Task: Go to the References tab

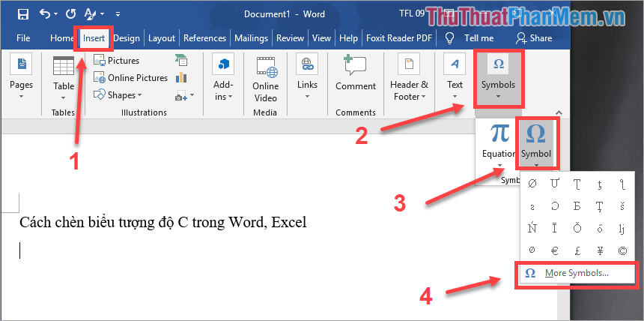Action: 204,38
